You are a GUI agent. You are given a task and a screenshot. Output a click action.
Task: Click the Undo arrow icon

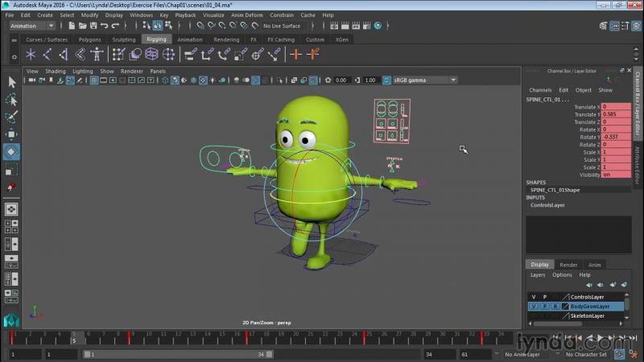coord(105,26)
